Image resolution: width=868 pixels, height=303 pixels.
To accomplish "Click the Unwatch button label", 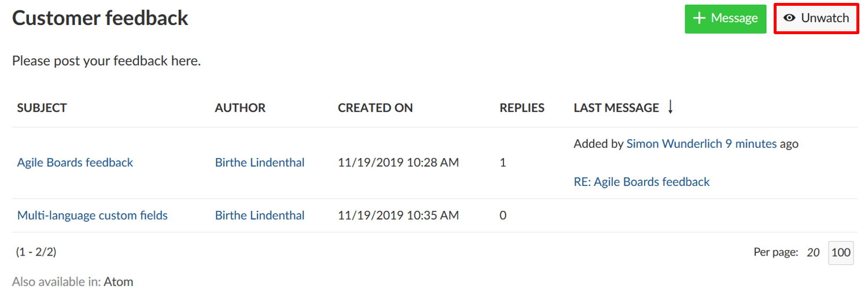I will tap(825, 19).
